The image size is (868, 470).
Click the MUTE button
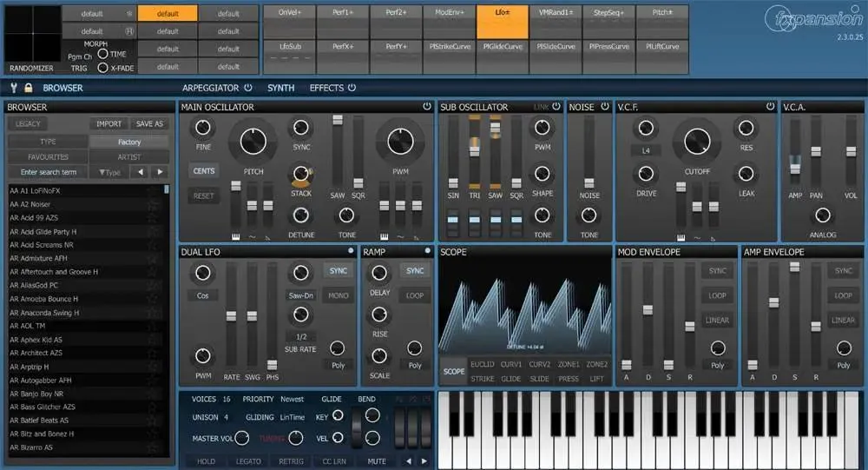(x=377, y=461)
